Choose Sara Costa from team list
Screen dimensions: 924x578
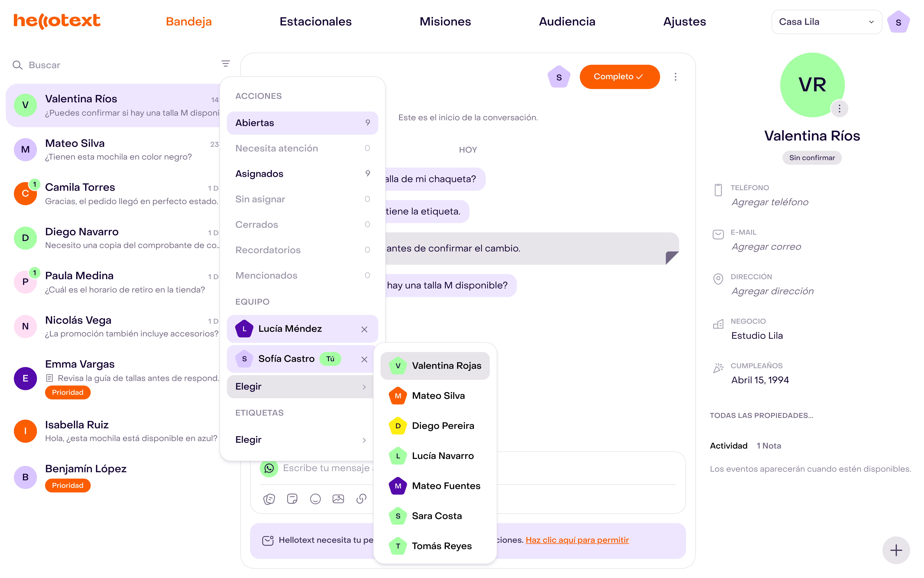(435, 516)
